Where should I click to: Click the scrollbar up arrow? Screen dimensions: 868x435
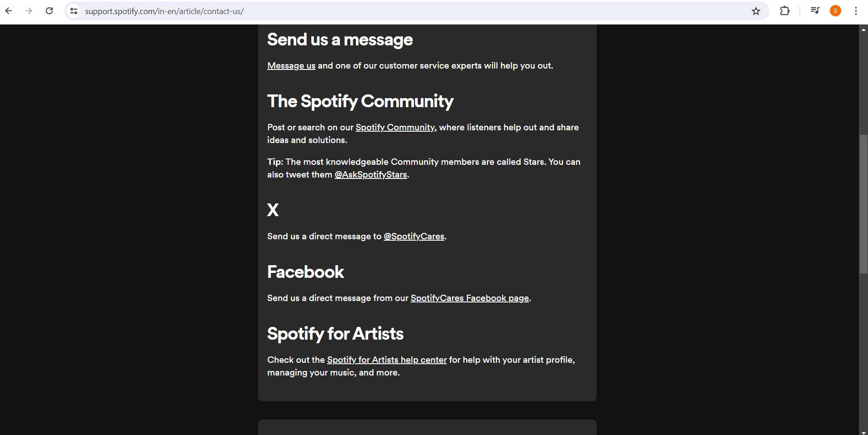click(x=863, y=30)
